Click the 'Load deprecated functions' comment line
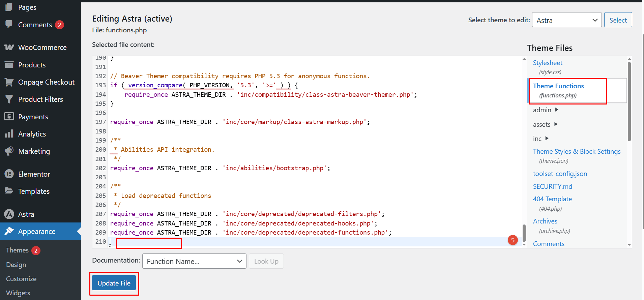 click(x=166, y=196)
